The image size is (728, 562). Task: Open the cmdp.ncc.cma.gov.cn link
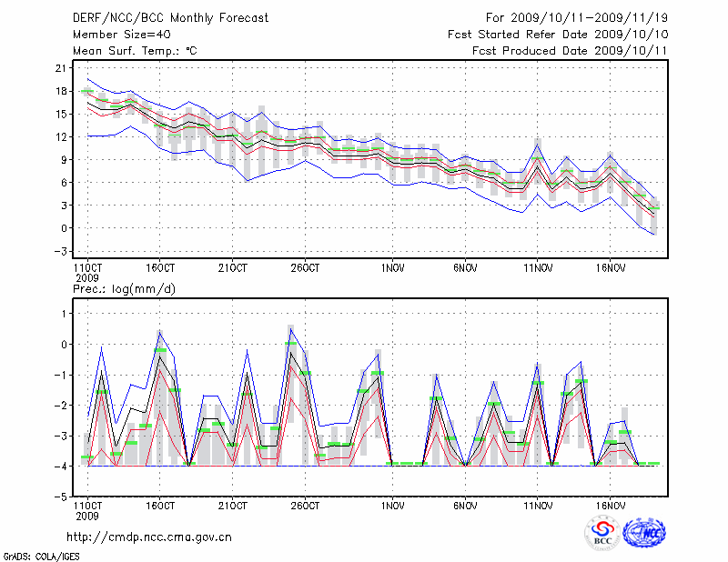pos(149,537)
